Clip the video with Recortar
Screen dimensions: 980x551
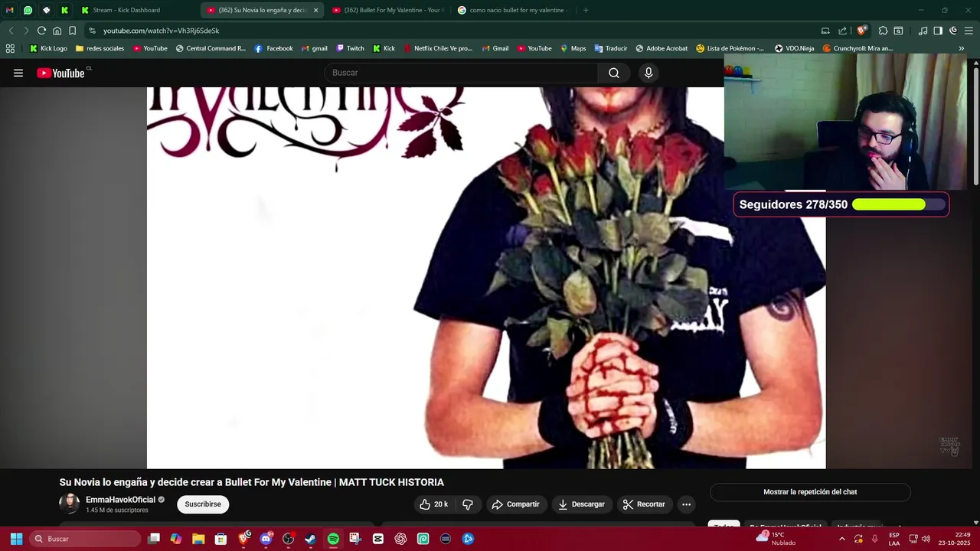click(643, 504)
